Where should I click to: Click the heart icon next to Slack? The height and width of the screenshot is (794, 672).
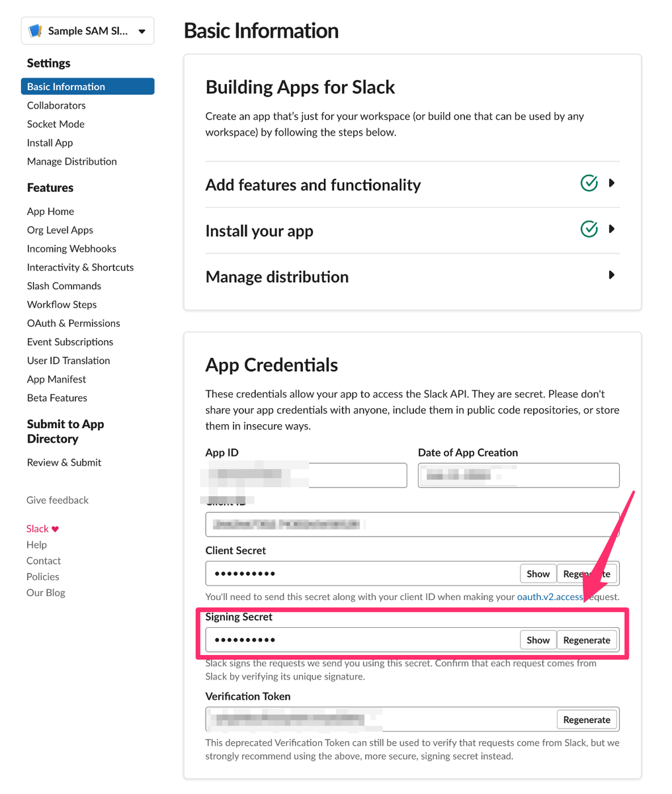click(x=54, y=528)
